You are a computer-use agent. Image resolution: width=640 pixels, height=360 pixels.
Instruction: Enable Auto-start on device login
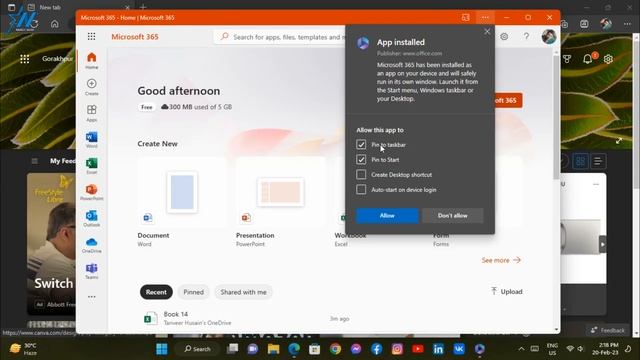click(x=361, y=189)
